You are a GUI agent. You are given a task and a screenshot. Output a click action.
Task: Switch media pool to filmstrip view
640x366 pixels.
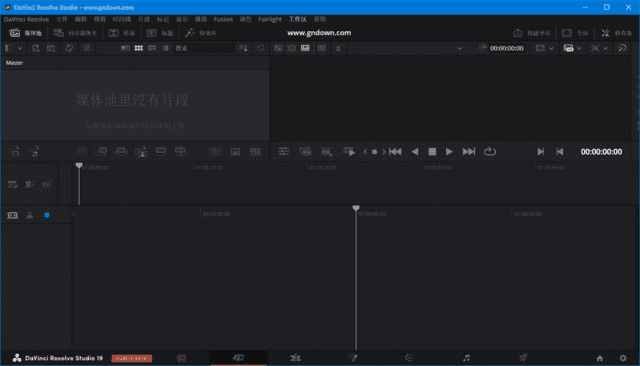152,48
